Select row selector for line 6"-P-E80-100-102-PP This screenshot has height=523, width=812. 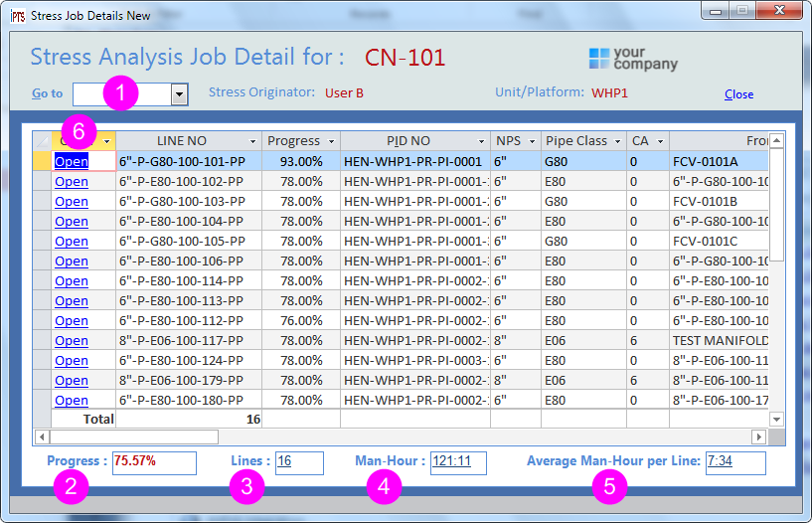(x=42, y=182)
